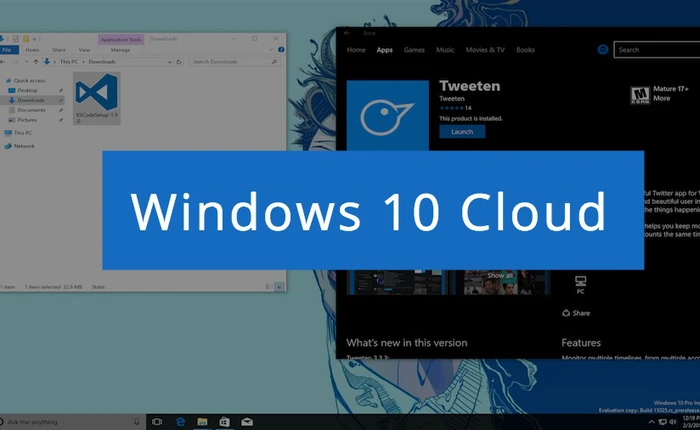The image size is (700, 430).
Task: Expand the File Explorer ribbon chevron
Action: [271, 50]
